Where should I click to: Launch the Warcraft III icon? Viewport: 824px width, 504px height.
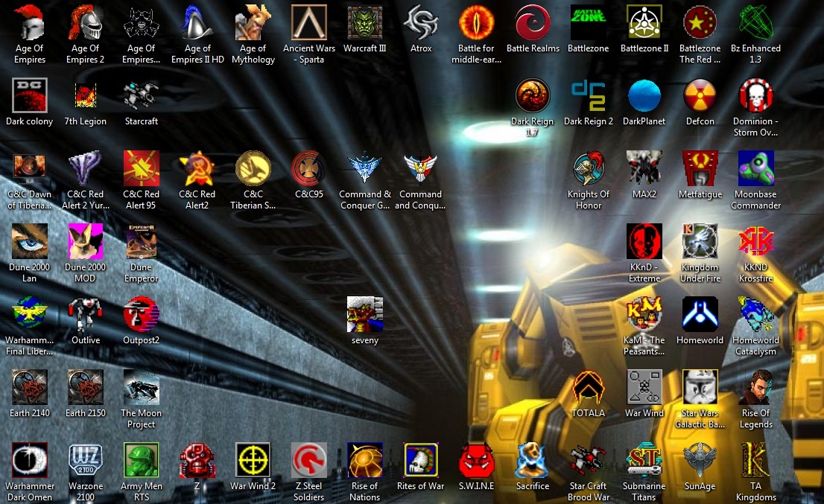(365, 23)
